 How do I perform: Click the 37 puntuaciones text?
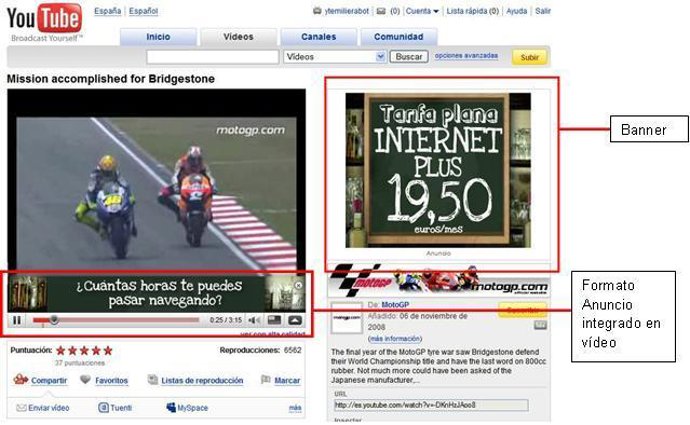click(80, 363)
